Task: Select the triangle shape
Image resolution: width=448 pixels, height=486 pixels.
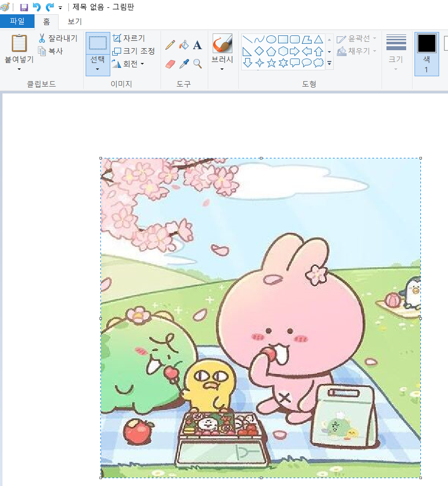Action: point(319,39)
